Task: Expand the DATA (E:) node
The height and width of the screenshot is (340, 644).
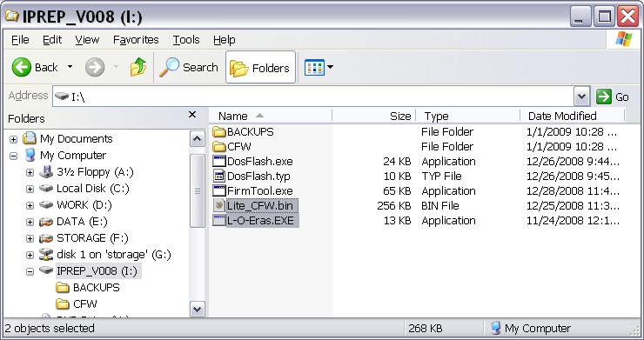Action: coord(30,222)
